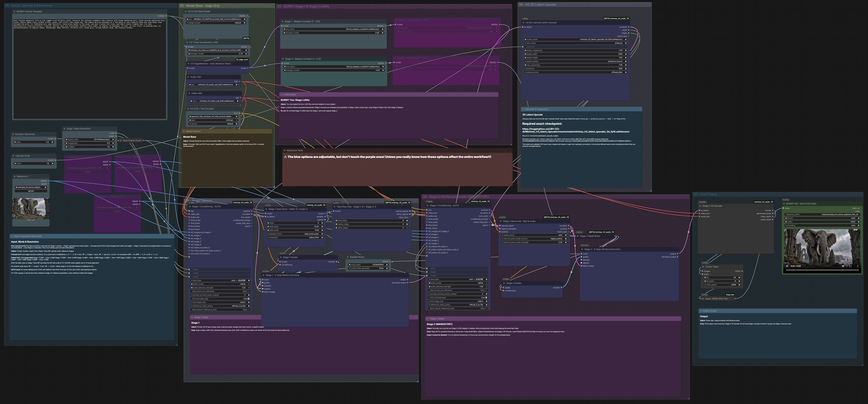Viewport: 868px width, 404px height.
Task: Click the Stage 2 AV Decode collapse dot
Action: [700, 206]
